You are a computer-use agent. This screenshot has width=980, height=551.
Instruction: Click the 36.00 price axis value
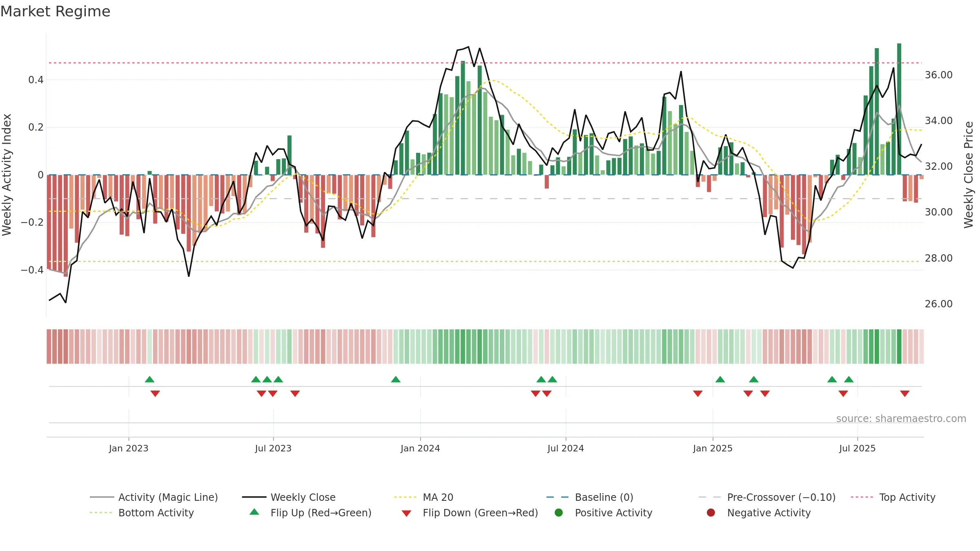pos(939,75)
